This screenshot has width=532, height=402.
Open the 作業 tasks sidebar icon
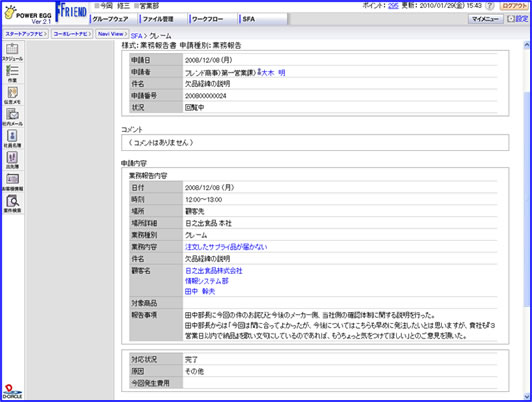click(13, 73)
